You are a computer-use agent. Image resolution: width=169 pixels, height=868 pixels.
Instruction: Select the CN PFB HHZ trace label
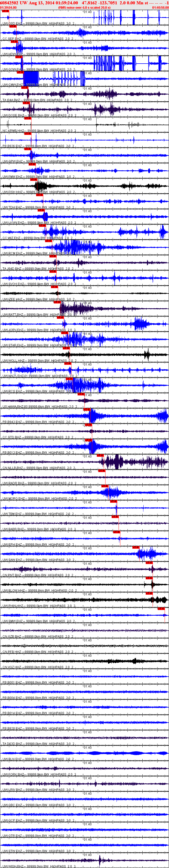38,652
